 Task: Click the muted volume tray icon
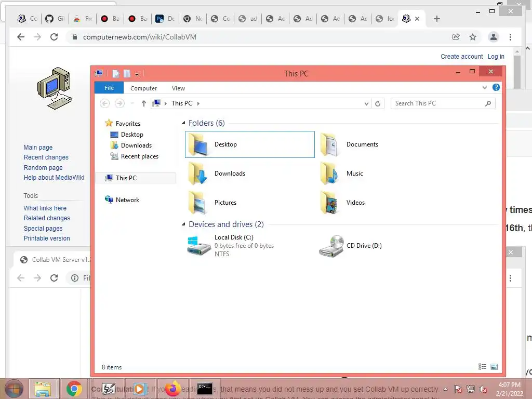tap(483, 389)
